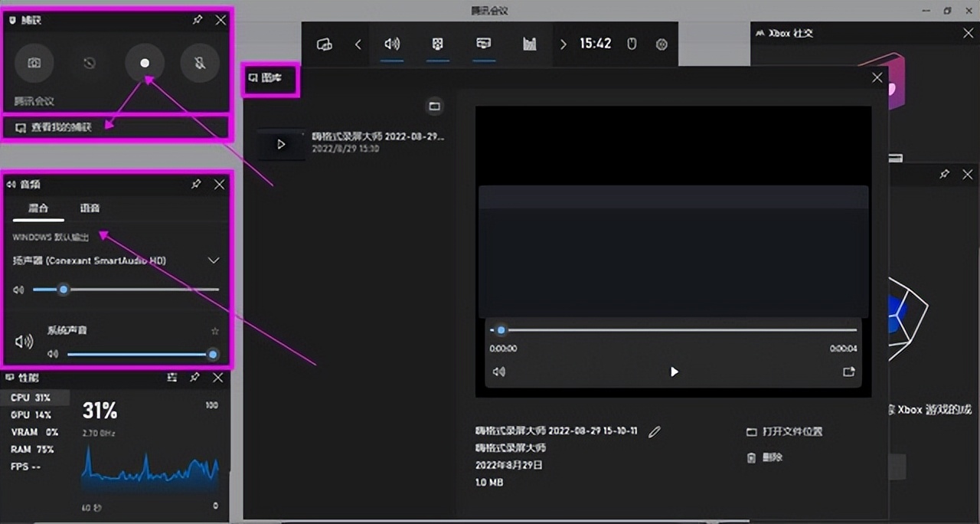Switch to the 语音 voice tab
Screen dimensions: 980x524
pos(89,208)
